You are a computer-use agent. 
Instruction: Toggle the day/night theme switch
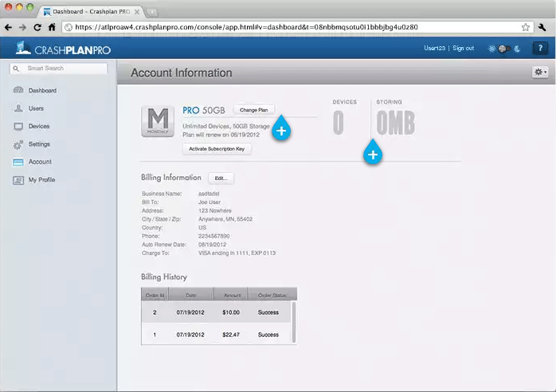[504, 49]
